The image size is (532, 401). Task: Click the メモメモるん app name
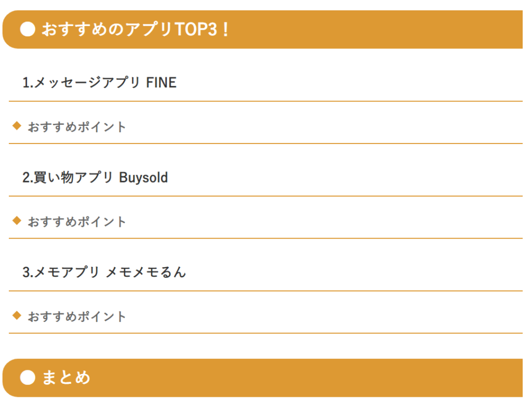point(145,273)
